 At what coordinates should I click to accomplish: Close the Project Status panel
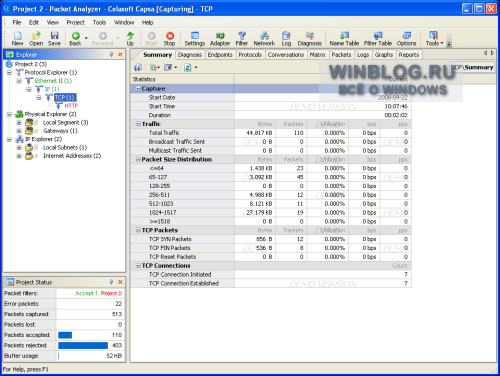(x=120, y=282)
